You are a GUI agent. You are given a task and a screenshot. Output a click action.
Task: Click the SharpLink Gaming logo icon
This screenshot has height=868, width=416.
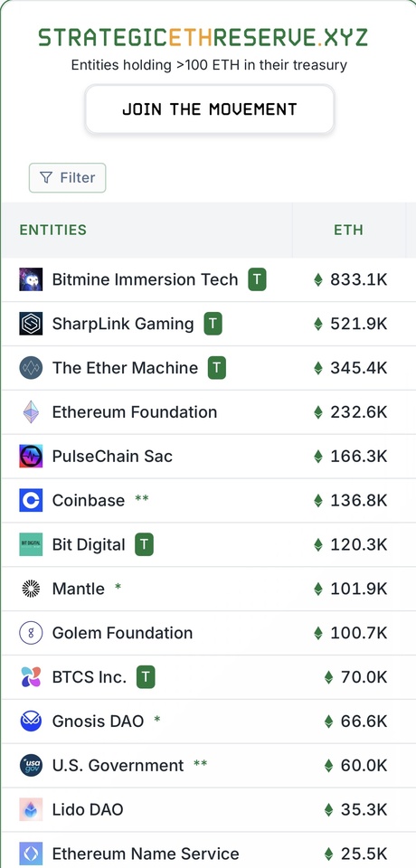(x=31, y=324)
